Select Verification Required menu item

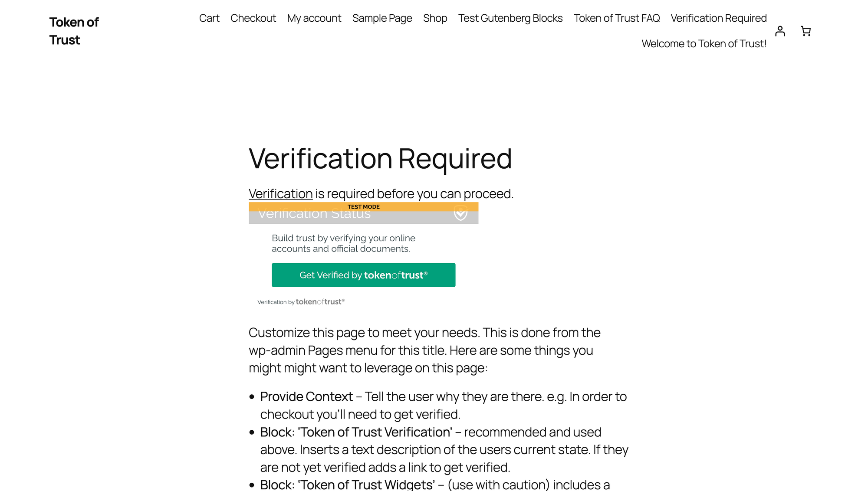click(x=719, y=18)
